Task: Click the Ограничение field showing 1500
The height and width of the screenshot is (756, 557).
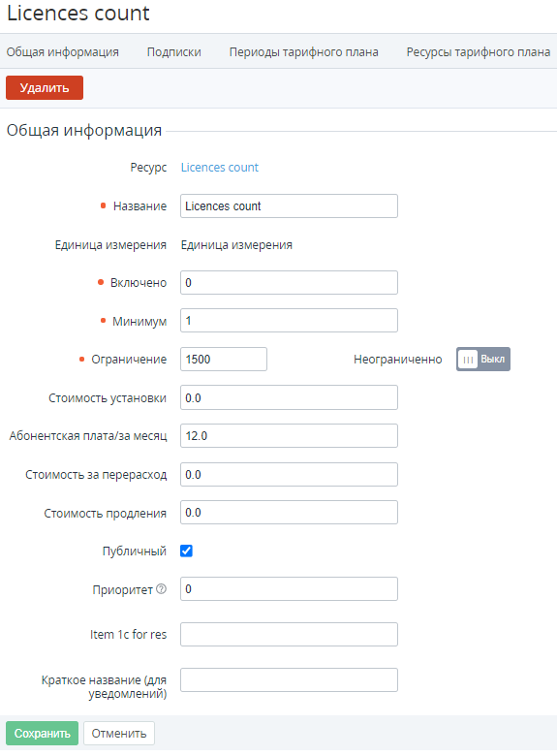Action: point(224,360)
